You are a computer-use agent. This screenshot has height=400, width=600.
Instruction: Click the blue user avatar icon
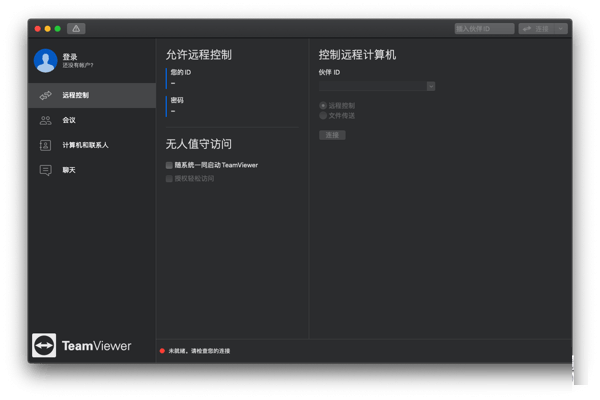pos(46,60)
